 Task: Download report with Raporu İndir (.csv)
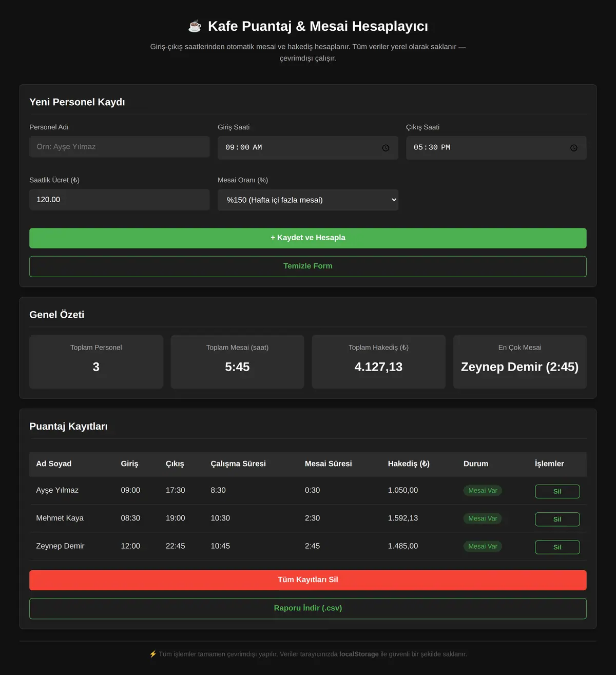pyautogui.click(x=308, y=608)
